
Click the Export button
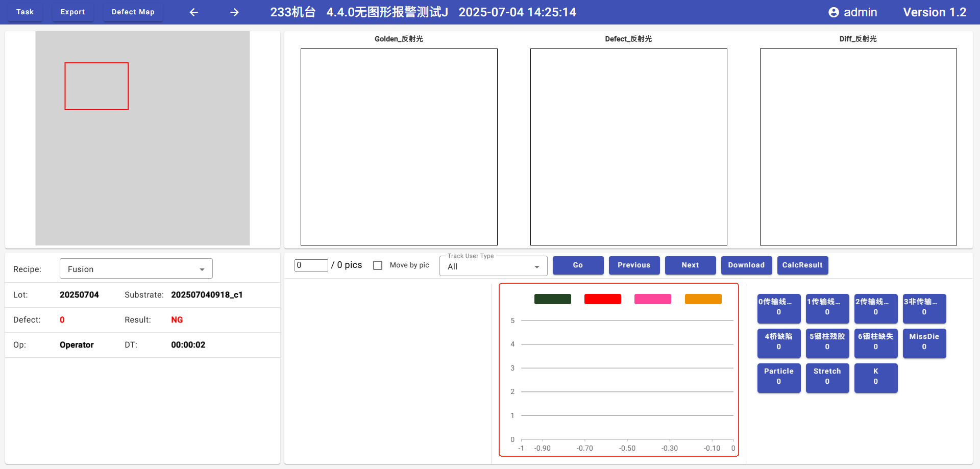[73, 12]
